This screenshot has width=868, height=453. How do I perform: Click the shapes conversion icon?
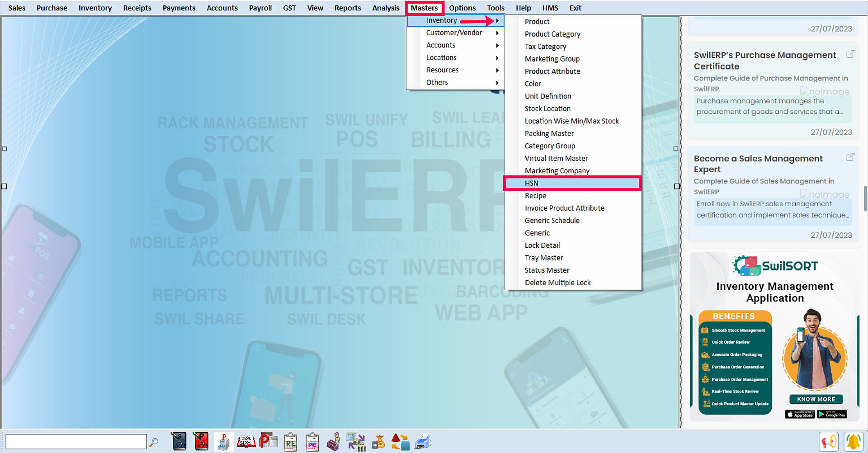[x=400, y=442]
